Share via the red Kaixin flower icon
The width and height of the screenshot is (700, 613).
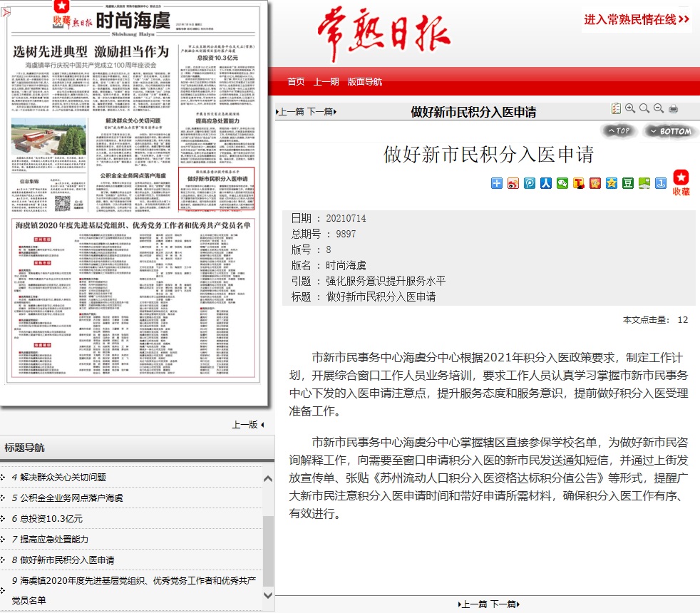(x=595, y=183)
